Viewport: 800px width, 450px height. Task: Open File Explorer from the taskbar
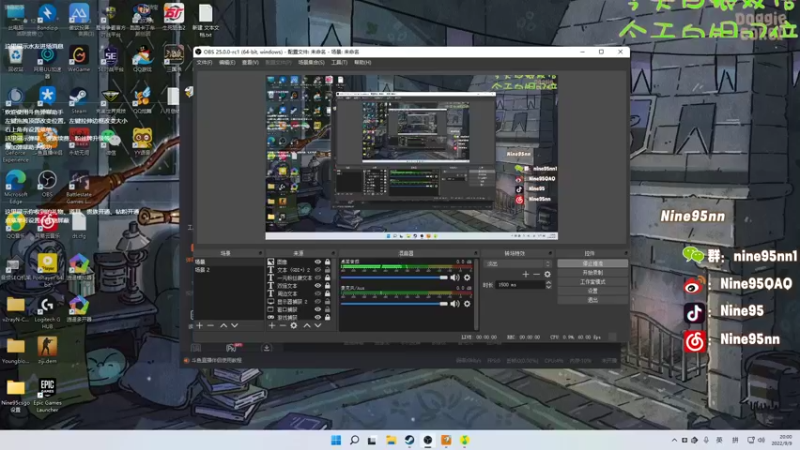(x=391, y=440)
